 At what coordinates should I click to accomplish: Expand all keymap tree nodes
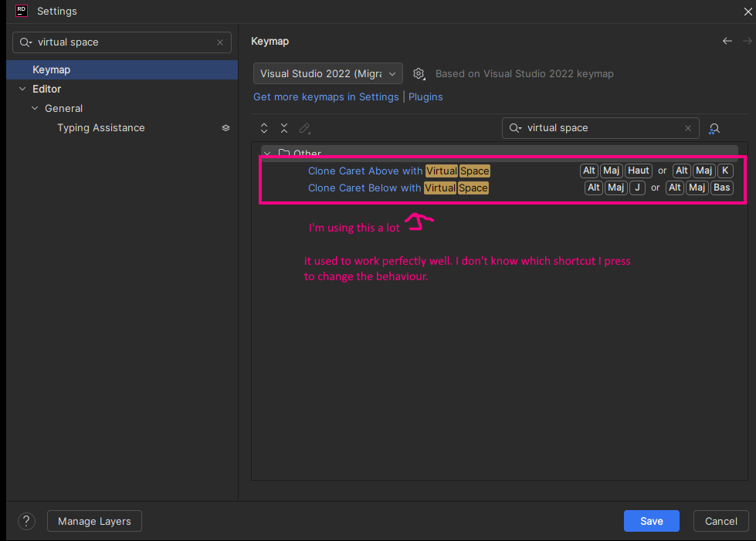tap(264, 128)
